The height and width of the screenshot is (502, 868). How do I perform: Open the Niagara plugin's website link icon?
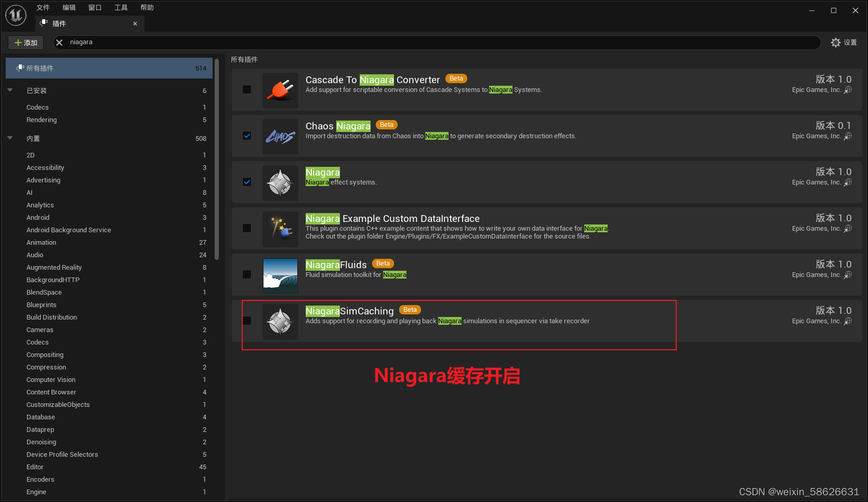pyautogui.click(x=849, y=182)
